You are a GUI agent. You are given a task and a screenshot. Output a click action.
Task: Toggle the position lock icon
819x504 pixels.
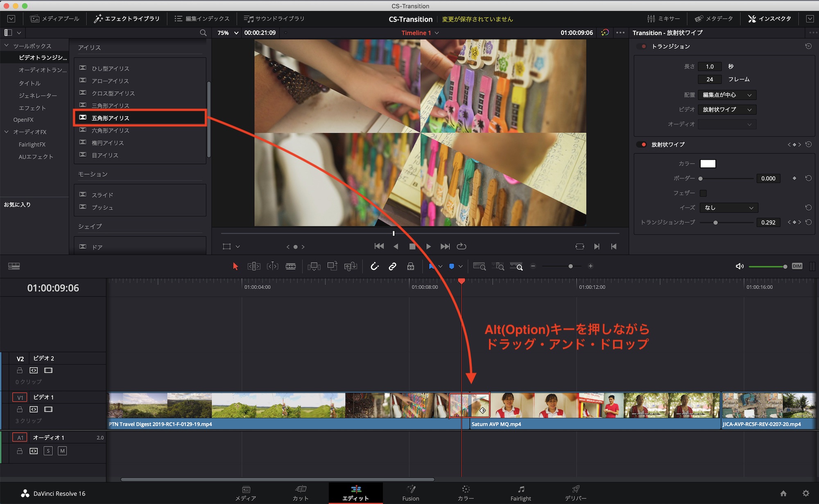coord(410,267)
